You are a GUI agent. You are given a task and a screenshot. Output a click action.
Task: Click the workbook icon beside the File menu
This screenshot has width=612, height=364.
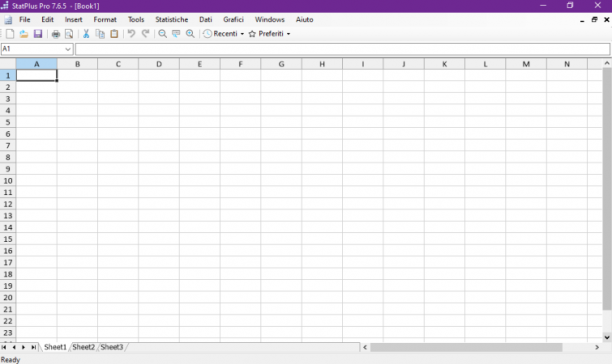click(8, 20)
